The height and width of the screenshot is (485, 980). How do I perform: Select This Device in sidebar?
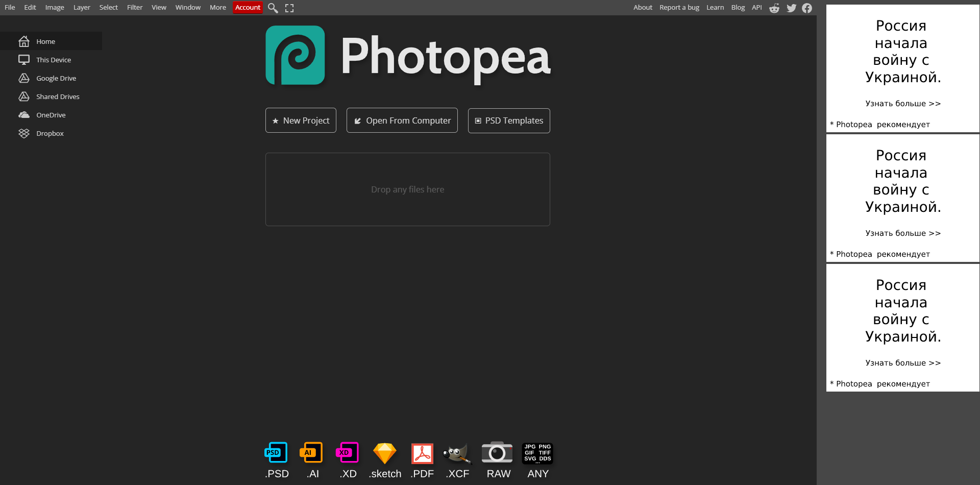click(x=51, y=60)
